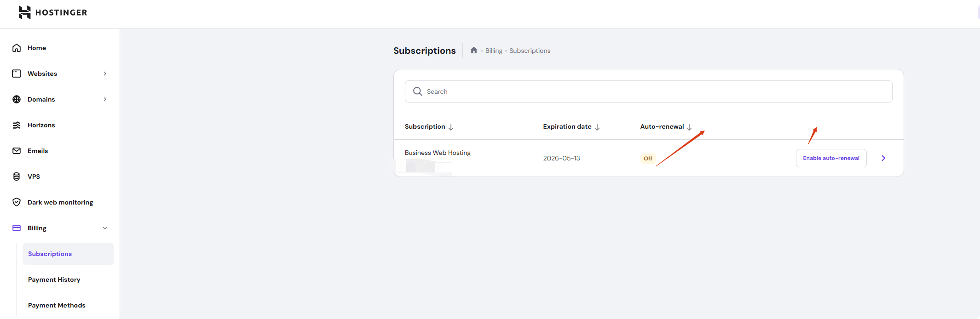This screenshot has width=980, height=319.
Task: Open Payment Methods page
Action: [57, 305]
